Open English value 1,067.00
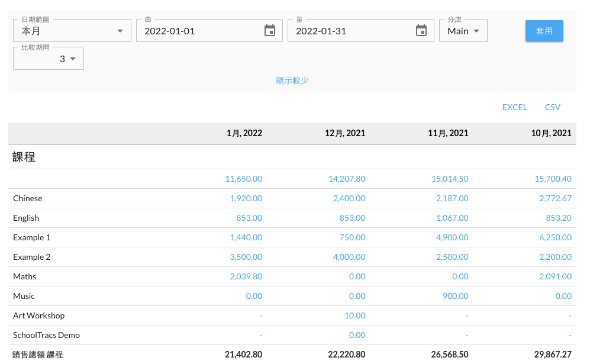The image size is (590, 364). tap(452, 218)
